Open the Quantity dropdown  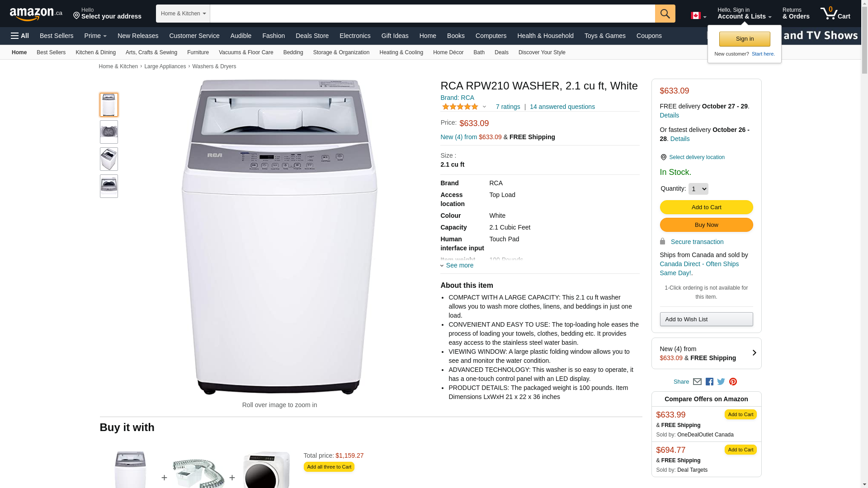(698, 189)
